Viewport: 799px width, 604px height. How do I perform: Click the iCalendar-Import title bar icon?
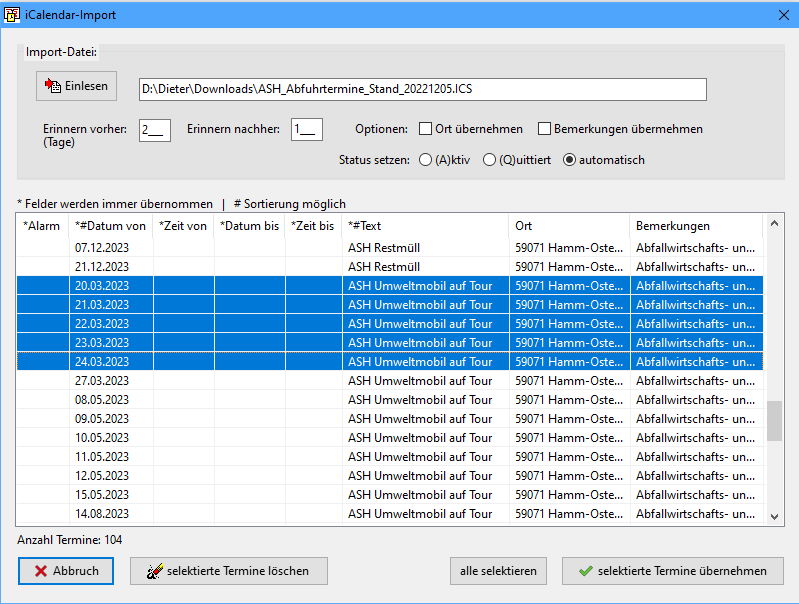11,14
